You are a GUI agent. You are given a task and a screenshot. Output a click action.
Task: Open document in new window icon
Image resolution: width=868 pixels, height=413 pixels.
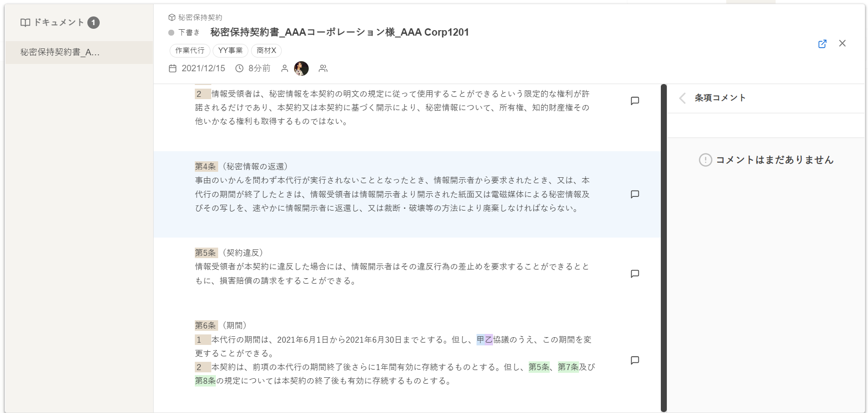[x=822, y=44]
